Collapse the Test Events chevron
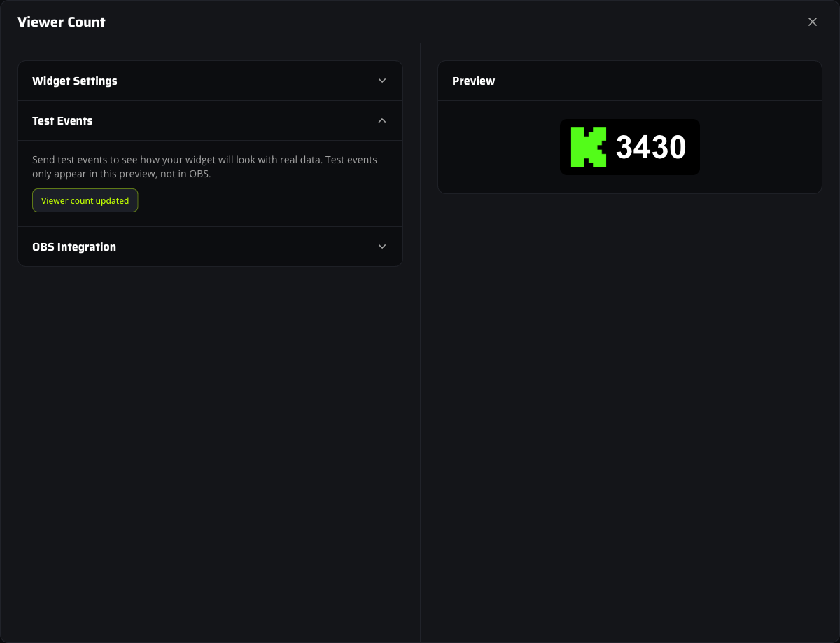 382,120
